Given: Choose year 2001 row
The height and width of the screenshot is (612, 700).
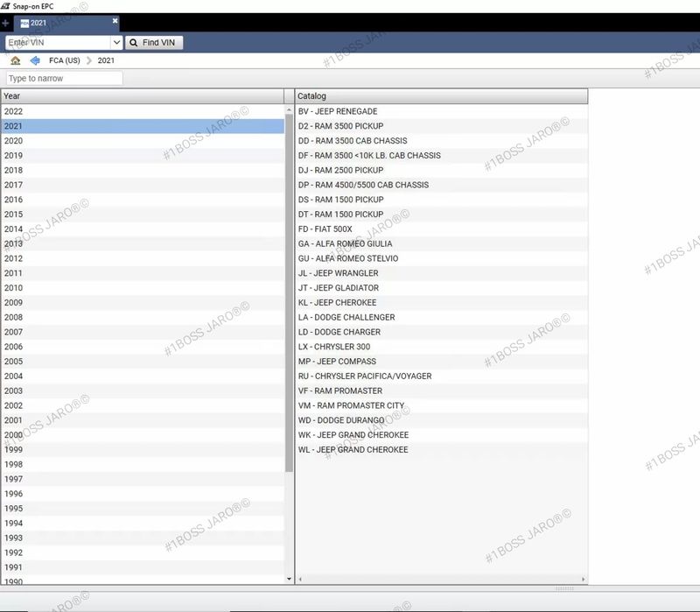Looking at the screenshot, I should pos(143,420).
